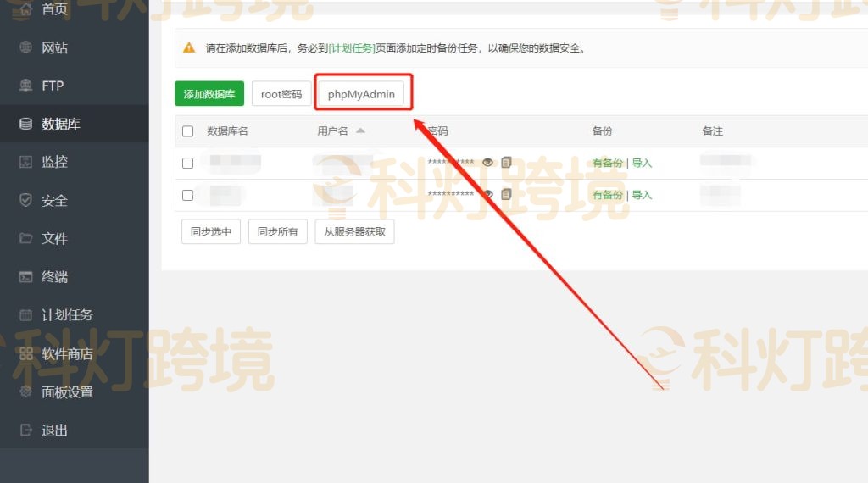Open 文件 menu entry
Viewport: 868px width, 483px height.
click(75, 238)
